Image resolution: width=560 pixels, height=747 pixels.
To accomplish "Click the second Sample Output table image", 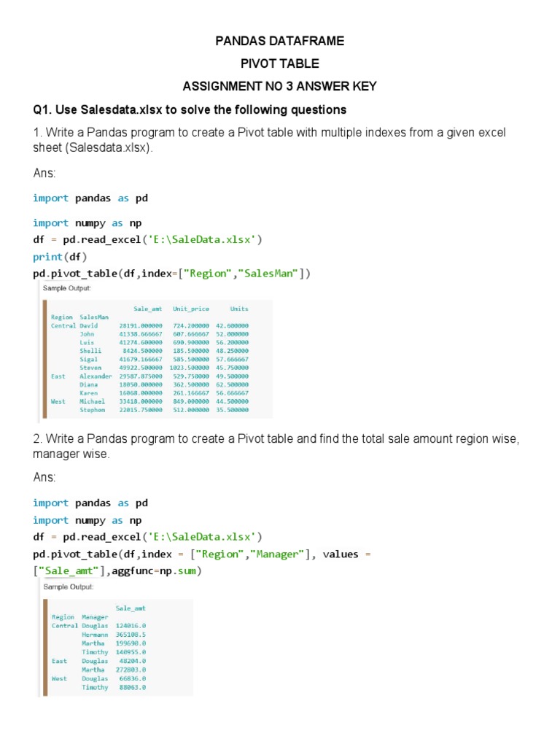I will pos(117,646).
